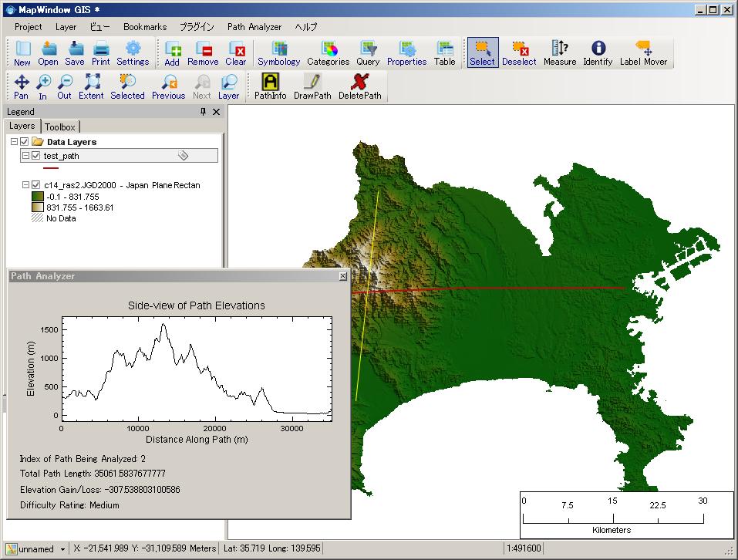Viewport: 738px width, 560px height.
Task: Activate the Measure tool
Action: point(559,50)
